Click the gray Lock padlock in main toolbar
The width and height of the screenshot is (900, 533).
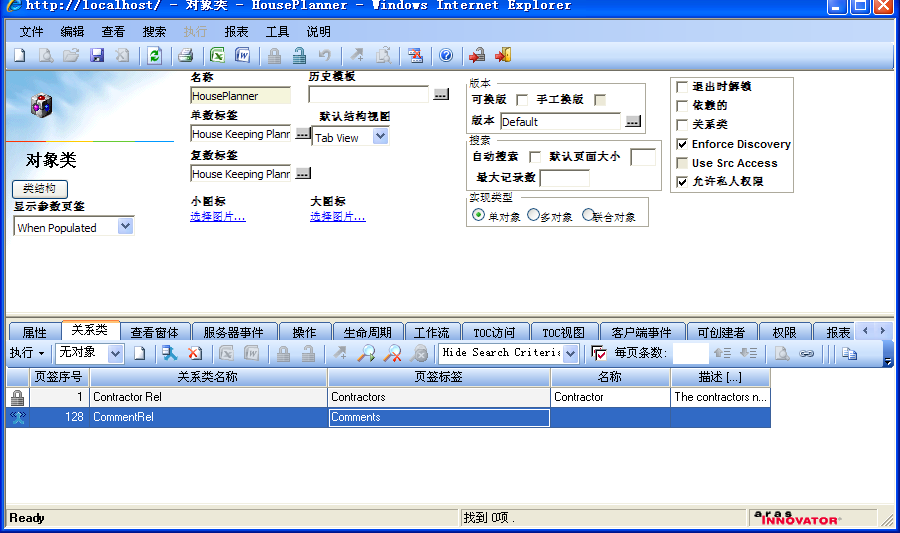point(274,56)
